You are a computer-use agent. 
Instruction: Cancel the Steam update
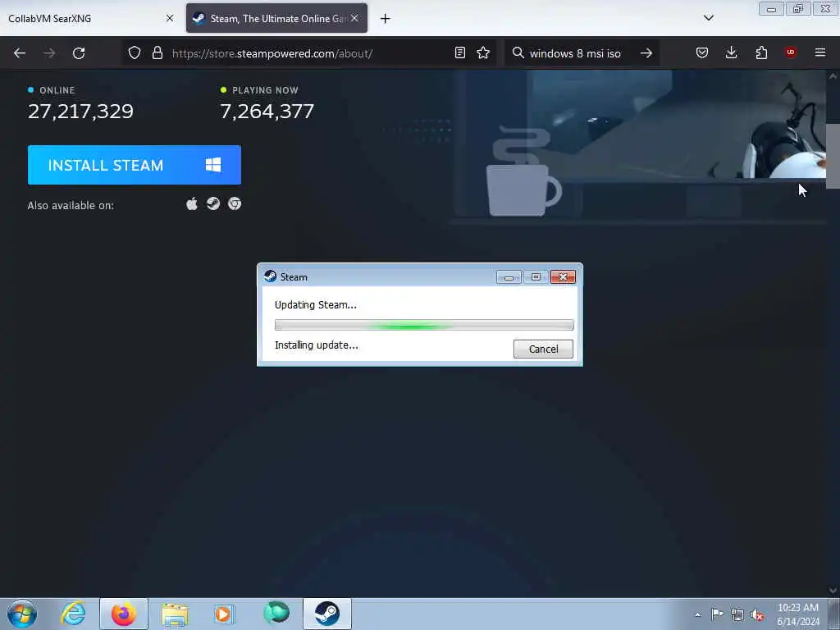point(543,349)
